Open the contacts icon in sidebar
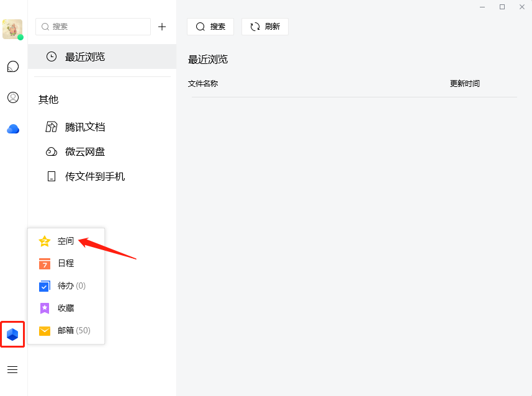The image size is (532, 396). coord(12,97)
